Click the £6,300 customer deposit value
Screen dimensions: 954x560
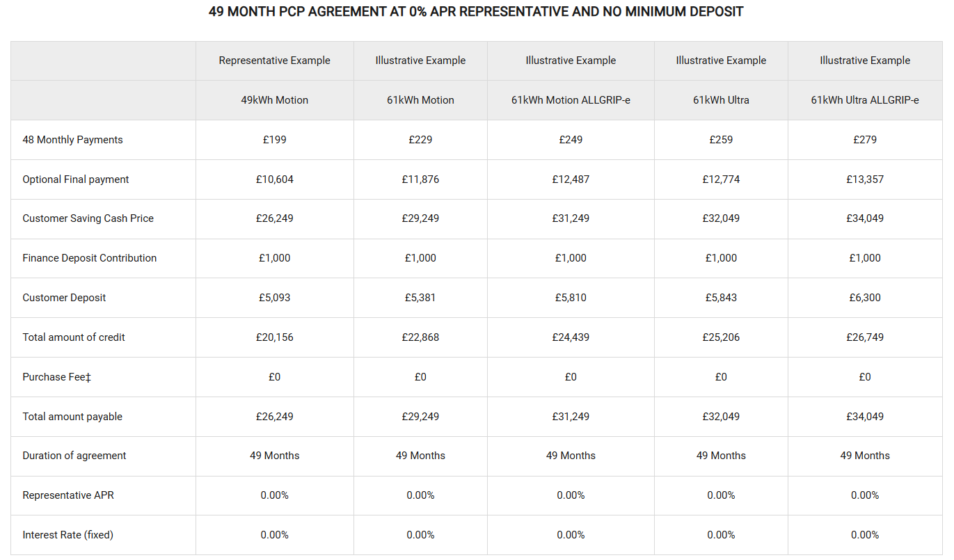[x=864, y=298]
